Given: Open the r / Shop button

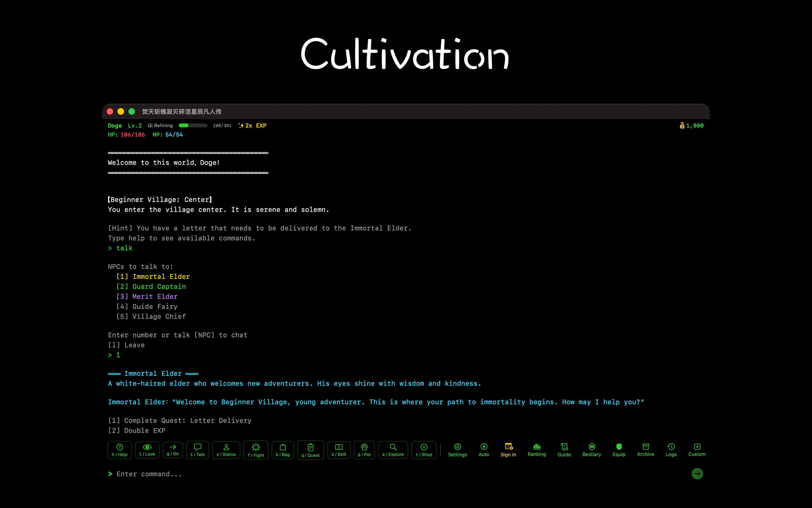Looking at the screenshot, I should [424, 450].
